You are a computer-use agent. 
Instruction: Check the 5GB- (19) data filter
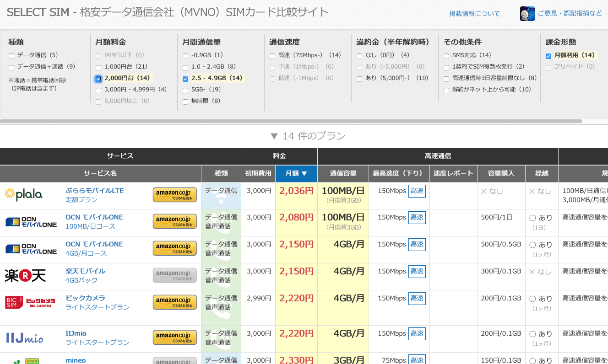pos(185,90)
